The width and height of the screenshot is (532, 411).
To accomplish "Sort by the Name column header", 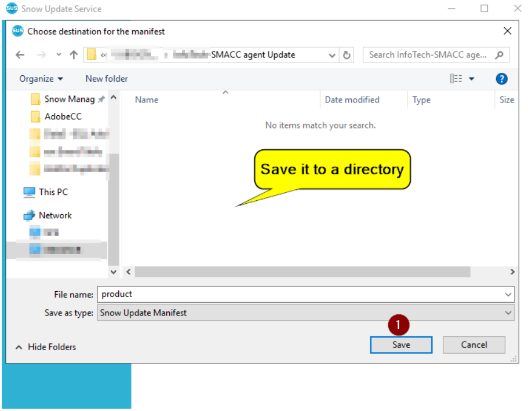I will coord(147,100).
